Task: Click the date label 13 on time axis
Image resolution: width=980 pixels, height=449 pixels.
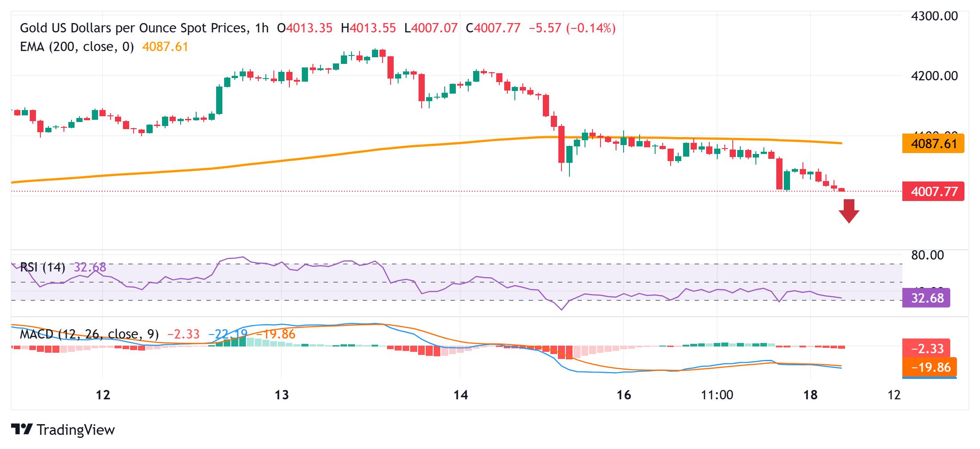Action: point(282,394)
